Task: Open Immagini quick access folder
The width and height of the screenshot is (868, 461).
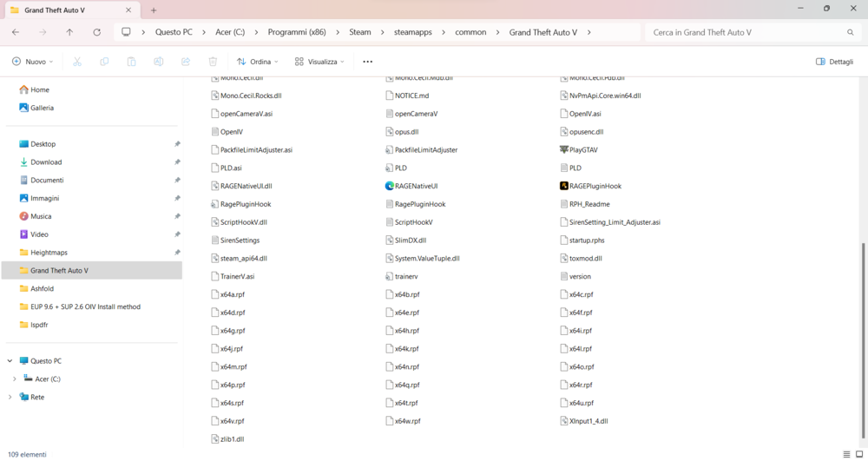Action: click(39, 198)
